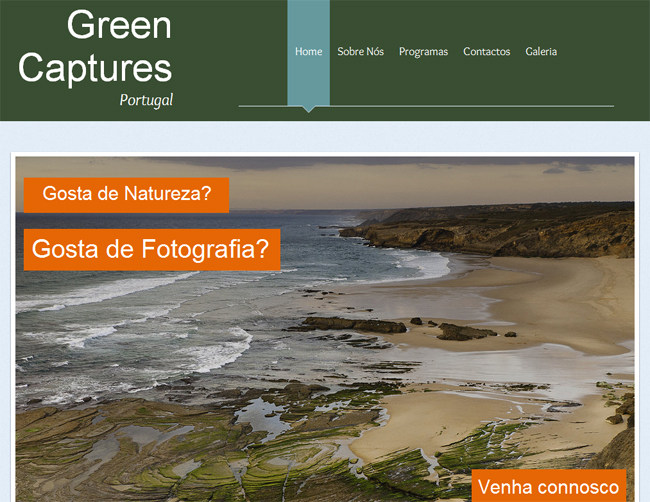The image size is (650, 502).
Task: Select the Gosta de Fotografia? orange banner
Action: coord(151,250)
